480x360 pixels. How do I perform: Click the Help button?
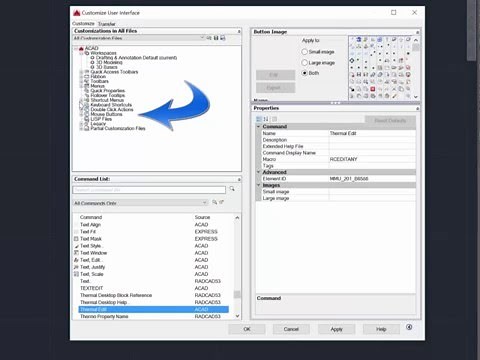point(381,329)
